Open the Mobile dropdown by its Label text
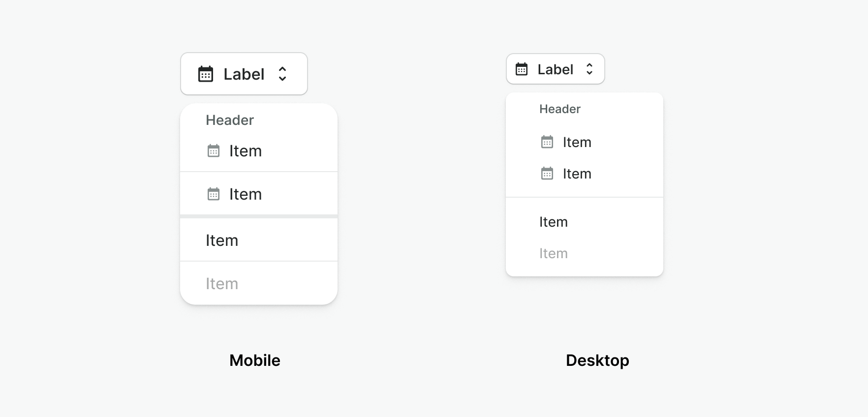This screenshot has height=417, width=868. coord(244,74)
